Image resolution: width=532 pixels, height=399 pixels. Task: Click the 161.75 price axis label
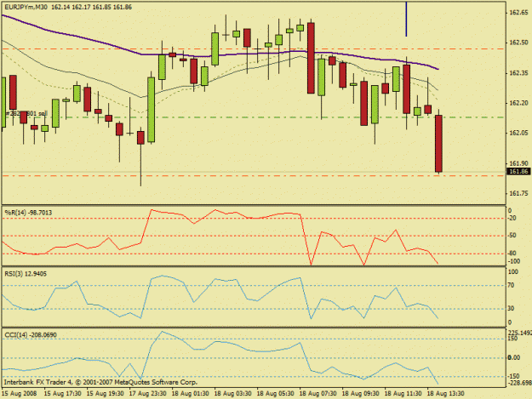click(x=518, y=193)
